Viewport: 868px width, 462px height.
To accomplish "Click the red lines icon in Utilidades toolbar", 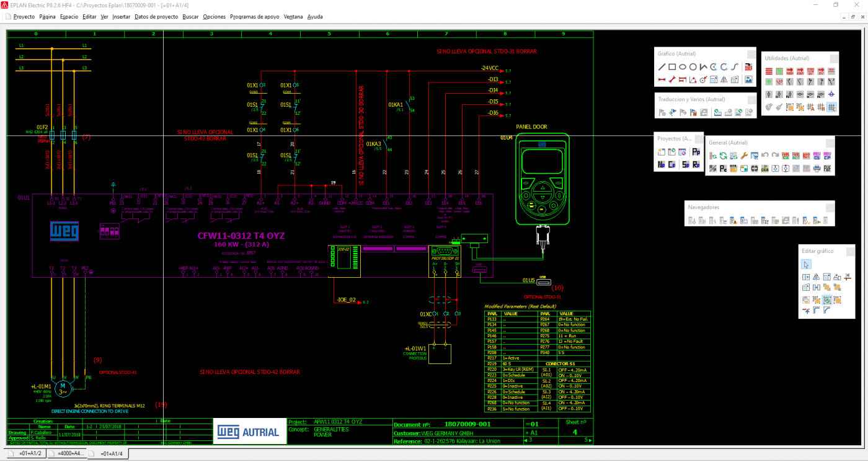I will (769, 71).
